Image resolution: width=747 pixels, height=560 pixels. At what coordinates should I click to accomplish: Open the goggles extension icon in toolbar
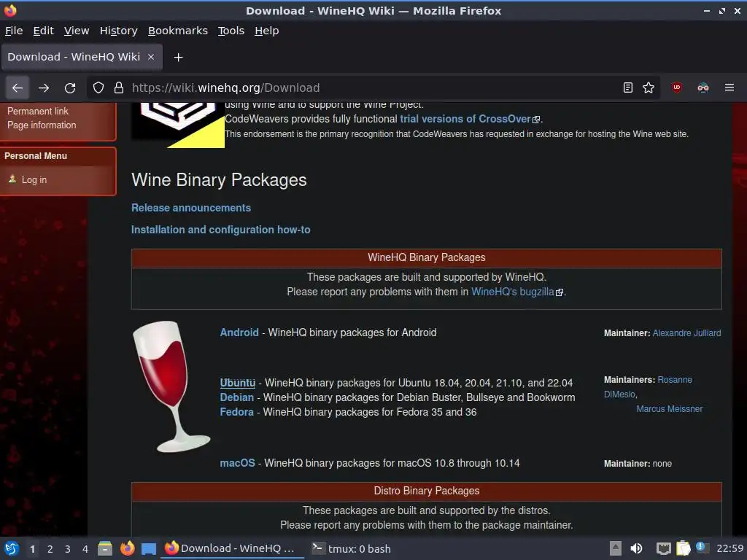coord(703,87)
